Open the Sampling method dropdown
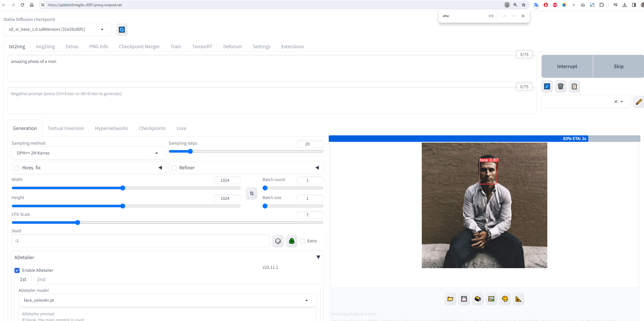 coord(89,153)
